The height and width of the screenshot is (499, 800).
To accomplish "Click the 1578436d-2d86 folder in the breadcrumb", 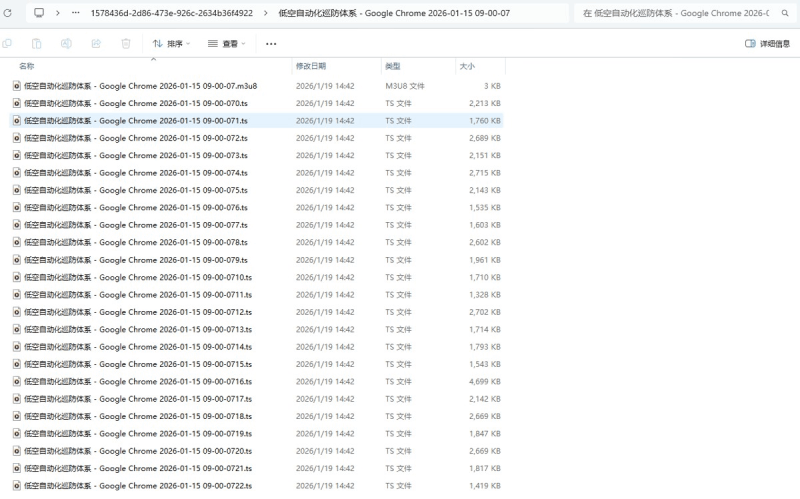I will pos(171,14).
